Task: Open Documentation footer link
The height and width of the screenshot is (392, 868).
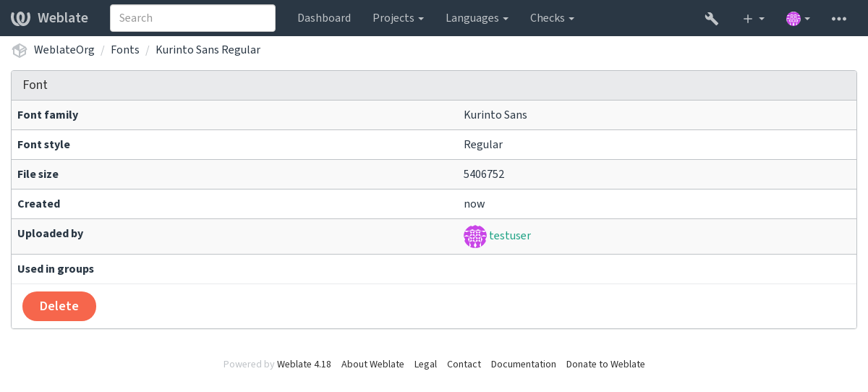Action: click(524, 365)
